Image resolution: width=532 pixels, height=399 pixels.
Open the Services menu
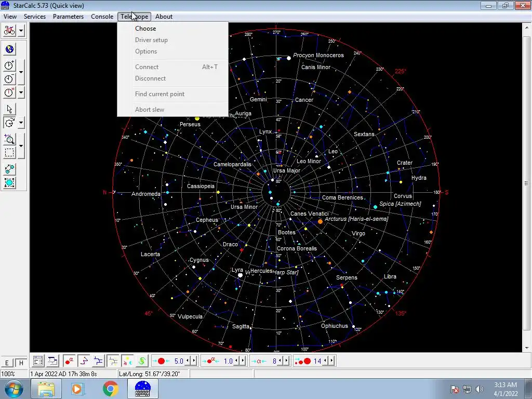[x=35, y=17]
